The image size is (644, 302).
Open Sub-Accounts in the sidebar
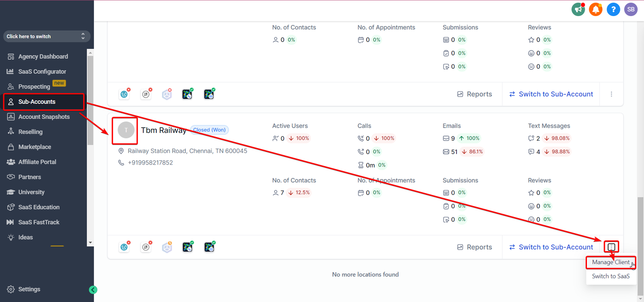point(37,102)
